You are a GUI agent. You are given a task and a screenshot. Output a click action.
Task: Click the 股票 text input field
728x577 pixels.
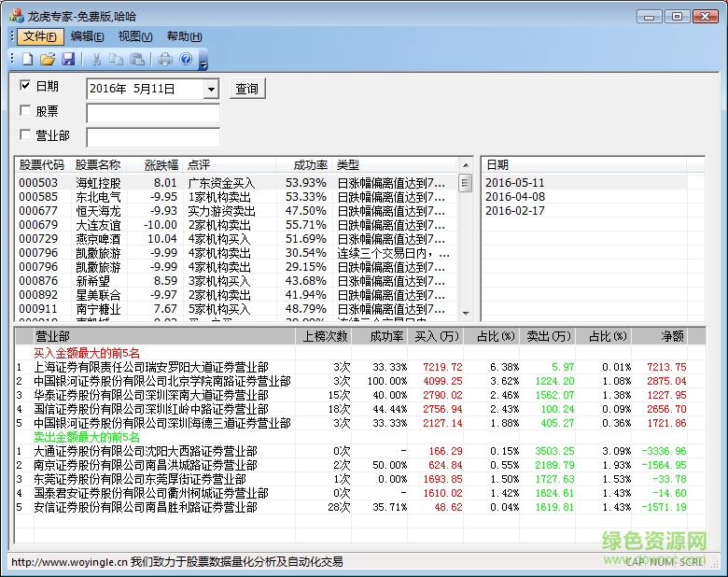tap(152, 113)
